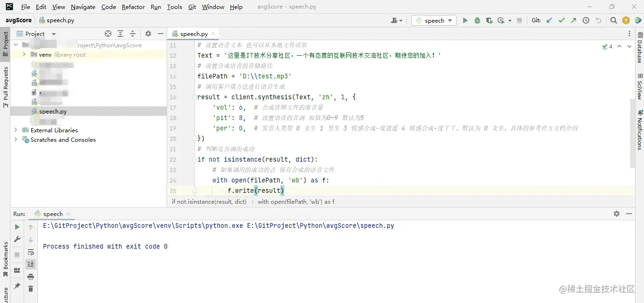Expand Scratches and Consoles node
Viewport: 644px width, 303px height.
pyautogui.click(x=16, y=139)
